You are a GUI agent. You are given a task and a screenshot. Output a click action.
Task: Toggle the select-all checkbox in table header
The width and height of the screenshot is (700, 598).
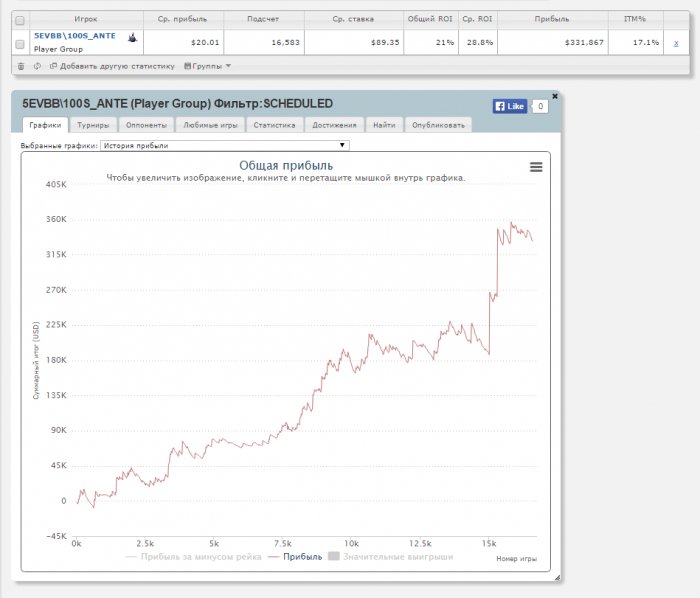21,19
